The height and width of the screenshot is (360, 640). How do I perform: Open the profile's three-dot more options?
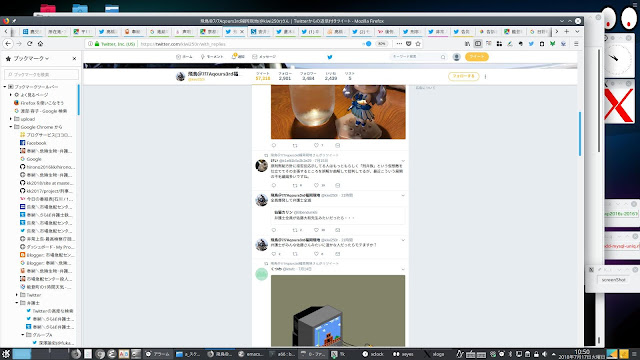click(x=485, y=76)
